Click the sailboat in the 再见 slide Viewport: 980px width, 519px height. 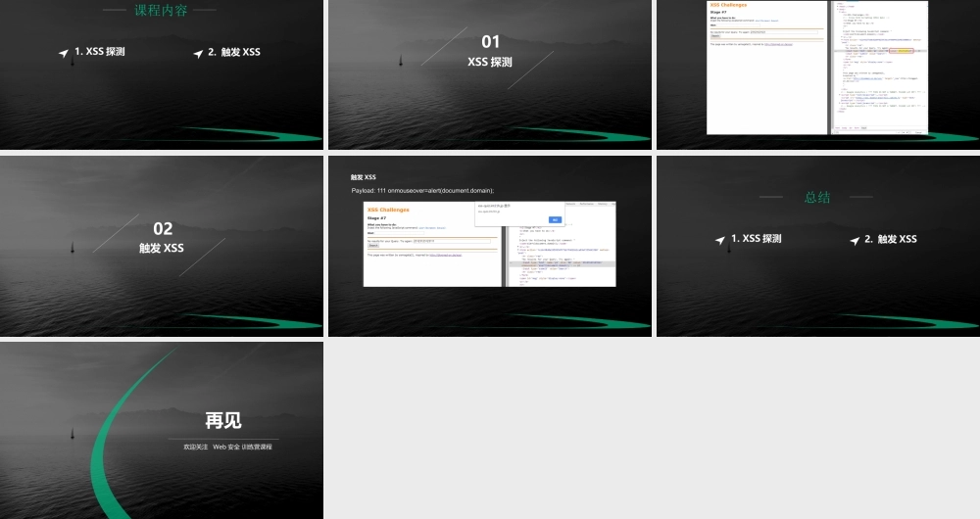(x=72, y=434)
